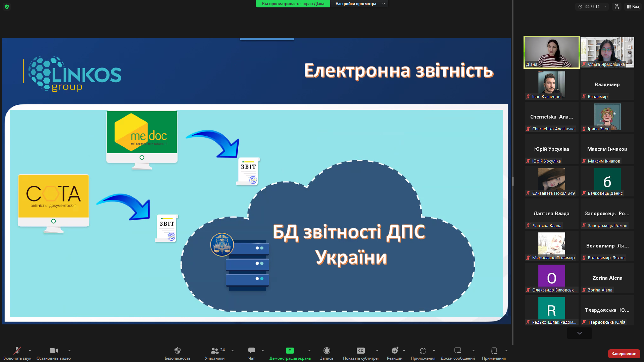Select Діана's video thumbnail
Screen dimensions: 644x362
click(551, 52)
